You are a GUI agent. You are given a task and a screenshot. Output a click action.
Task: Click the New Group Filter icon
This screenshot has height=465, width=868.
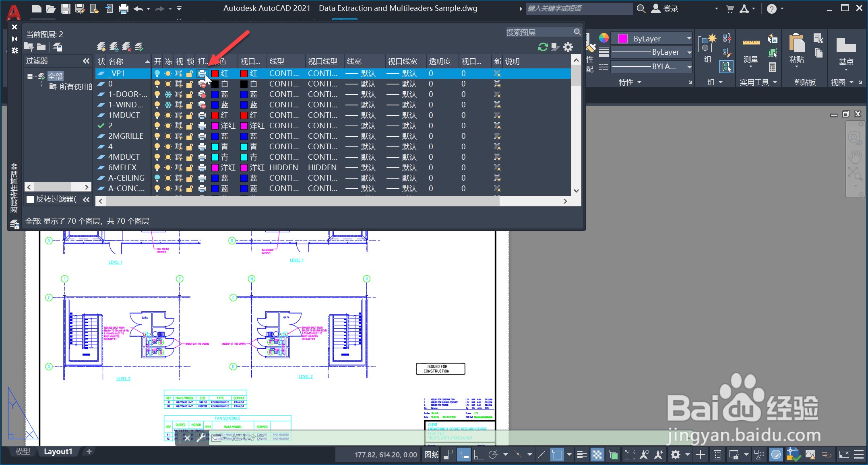[x=41, y=47]
